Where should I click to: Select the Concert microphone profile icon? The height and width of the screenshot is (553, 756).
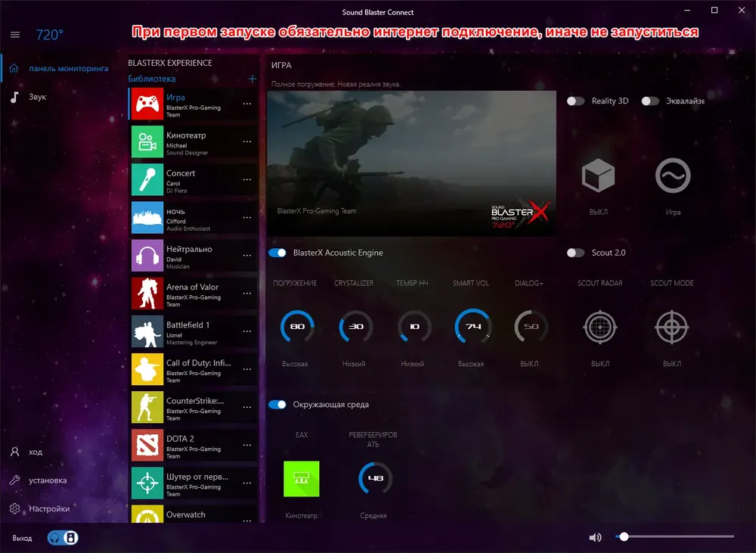tap(147, 179)
